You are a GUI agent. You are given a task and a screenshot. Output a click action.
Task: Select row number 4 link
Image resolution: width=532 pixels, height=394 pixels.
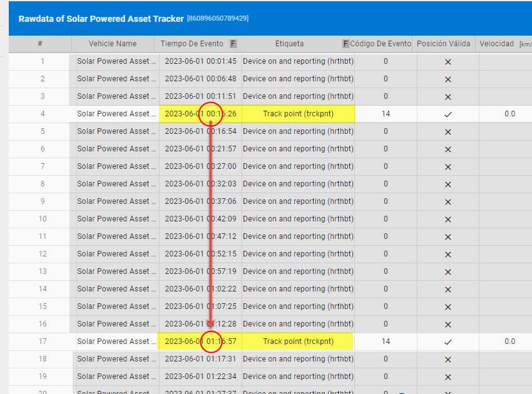[43, 114]
